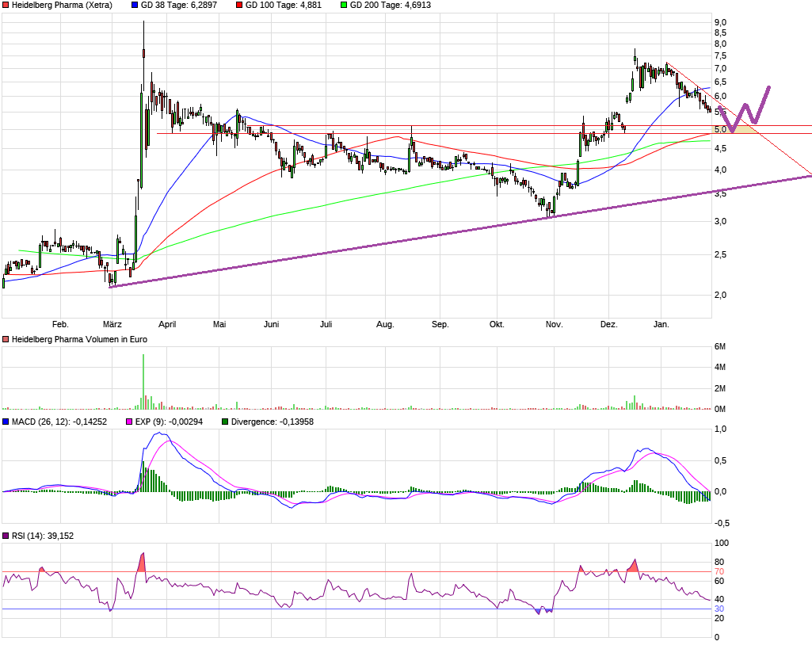Click the 'Feb.' month label on time axis

click(60, 324)
